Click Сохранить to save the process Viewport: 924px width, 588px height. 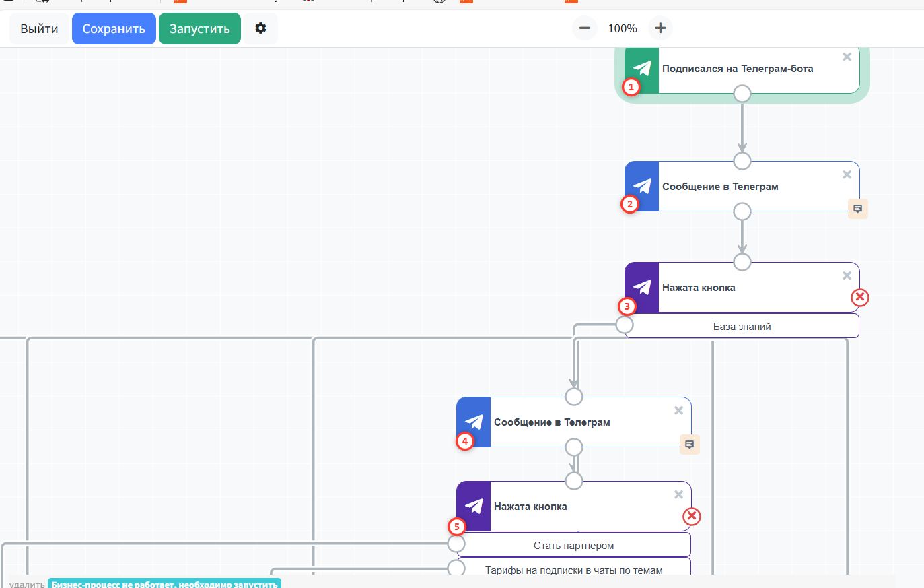114,29
